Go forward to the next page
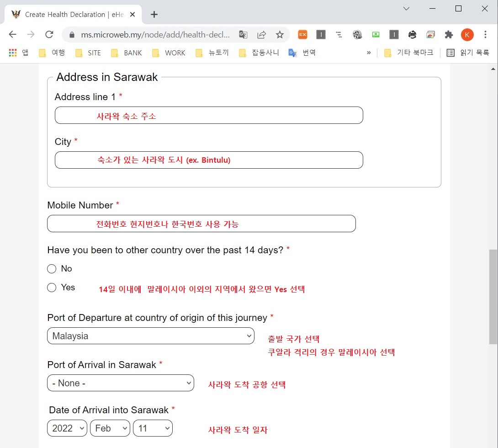 click(x=31, y=34)
